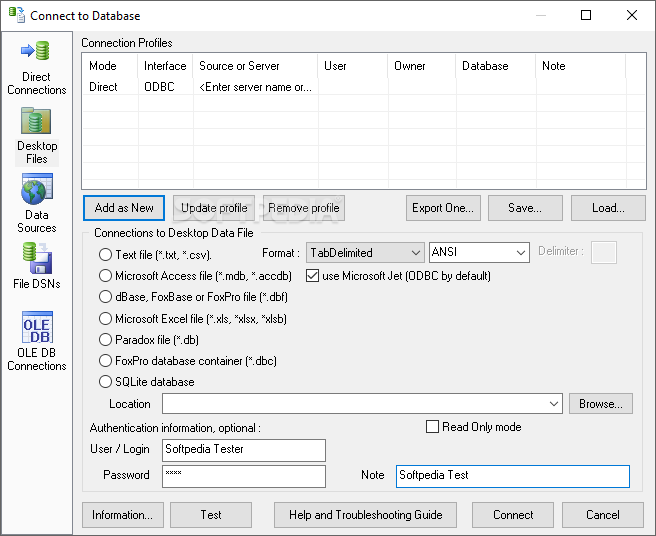Open the OLE DB Connections icon

37,327
